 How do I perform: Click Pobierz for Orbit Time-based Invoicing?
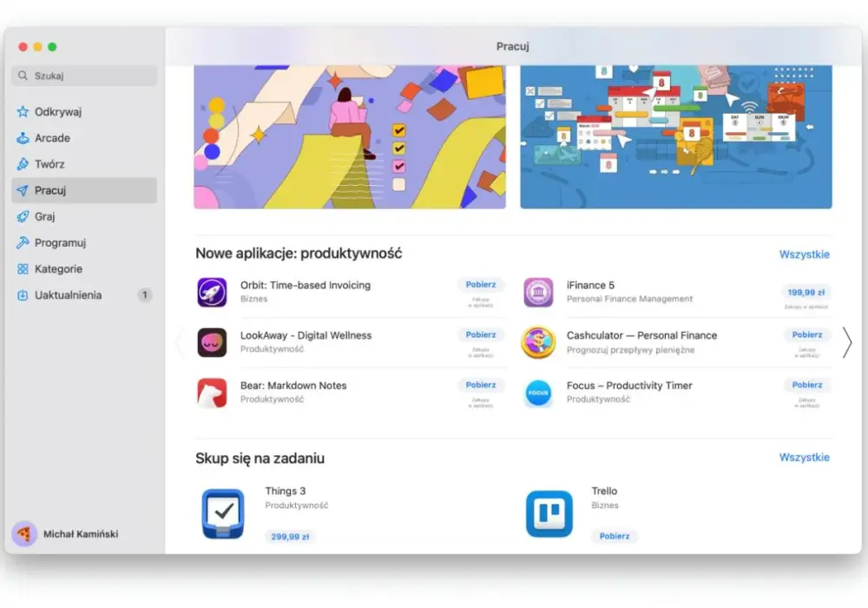pyautogui.click(x=481, y=285)
